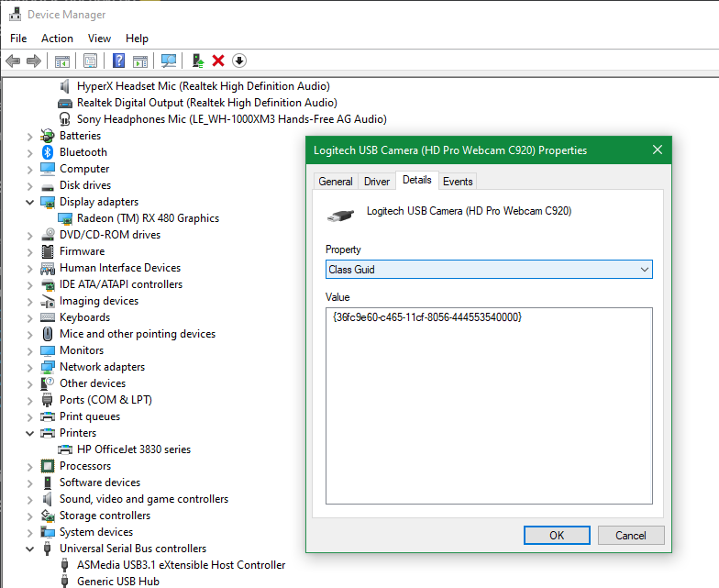Expand the Network adapters node

pos(29,367)
